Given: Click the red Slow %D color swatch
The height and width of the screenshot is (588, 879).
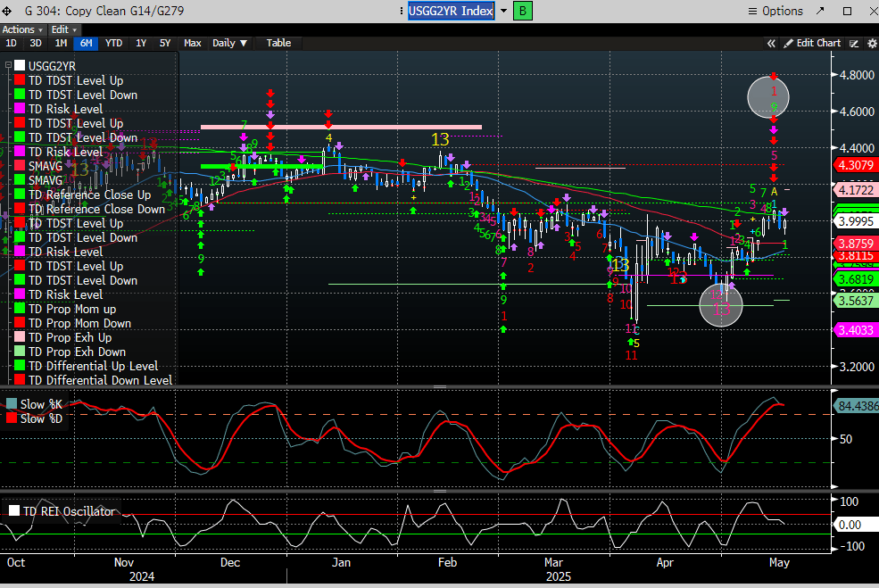Looking at the screenshot, I should tap(12, 418).
